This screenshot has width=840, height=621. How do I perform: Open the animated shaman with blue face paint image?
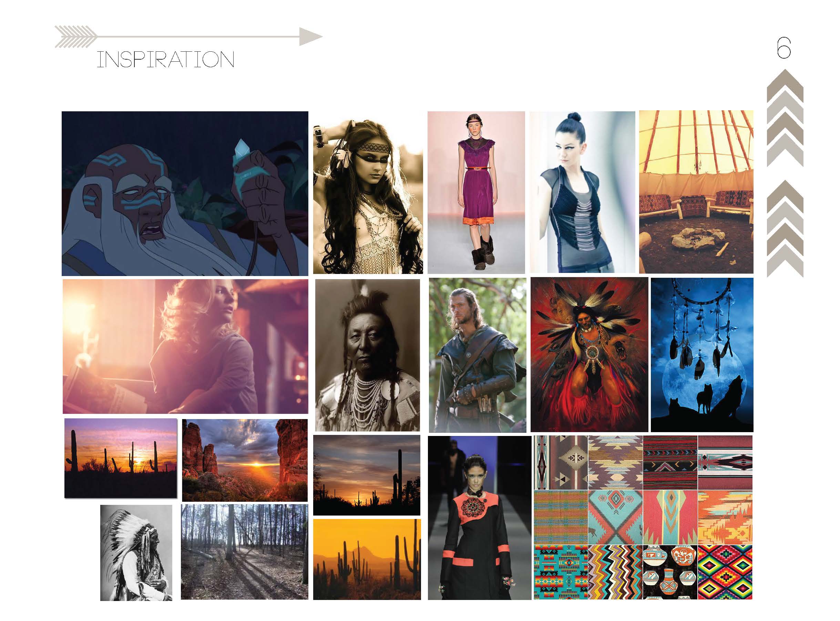click(185, 193)
